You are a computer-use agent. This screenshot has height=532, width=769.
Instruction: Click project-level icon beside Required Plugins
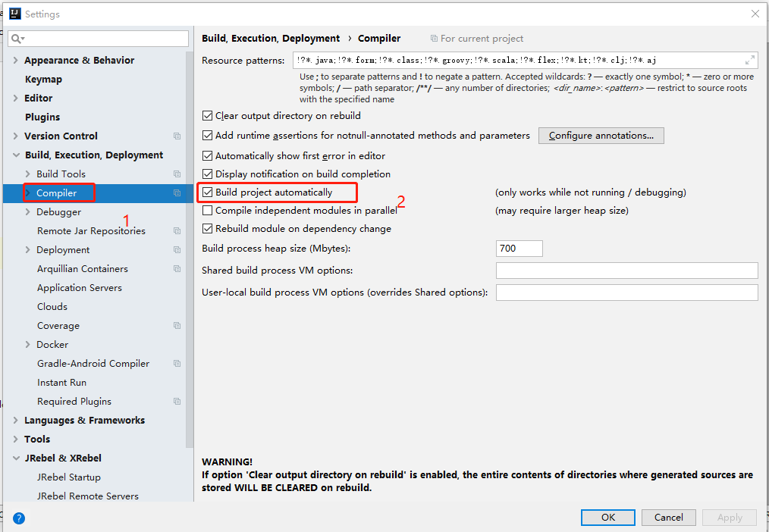coord(177,401)
